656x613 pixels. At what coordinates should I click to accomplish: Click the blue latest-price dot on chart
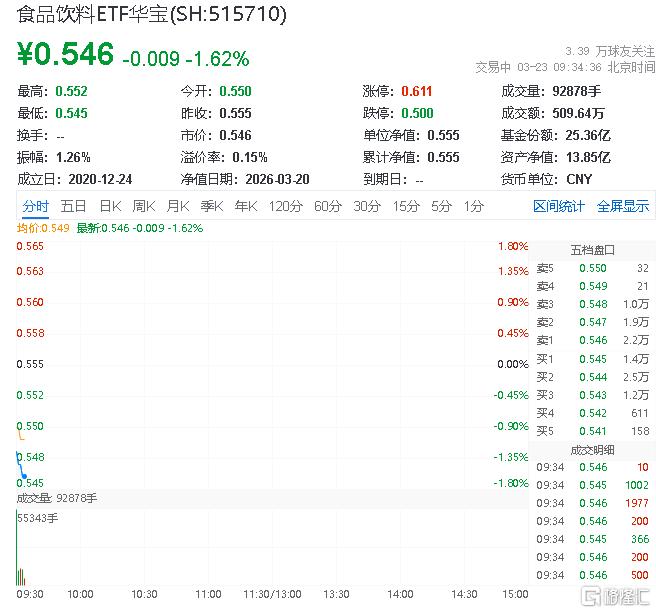point(24,476)
